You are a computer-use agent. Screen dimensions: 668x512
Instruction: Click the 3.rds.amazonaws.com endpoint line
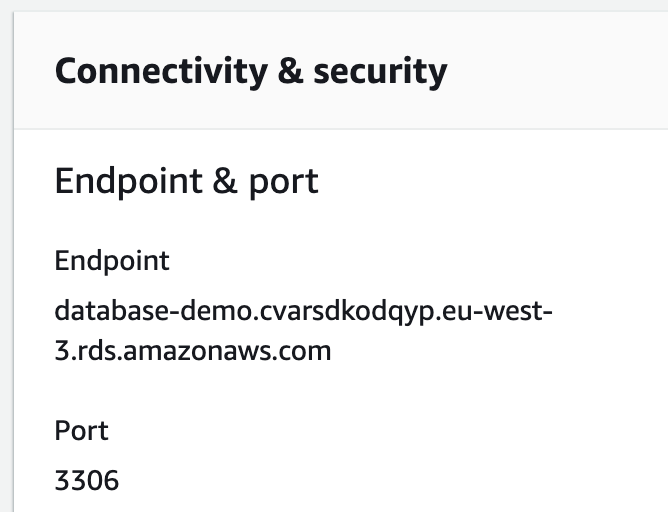pos(192,352)
